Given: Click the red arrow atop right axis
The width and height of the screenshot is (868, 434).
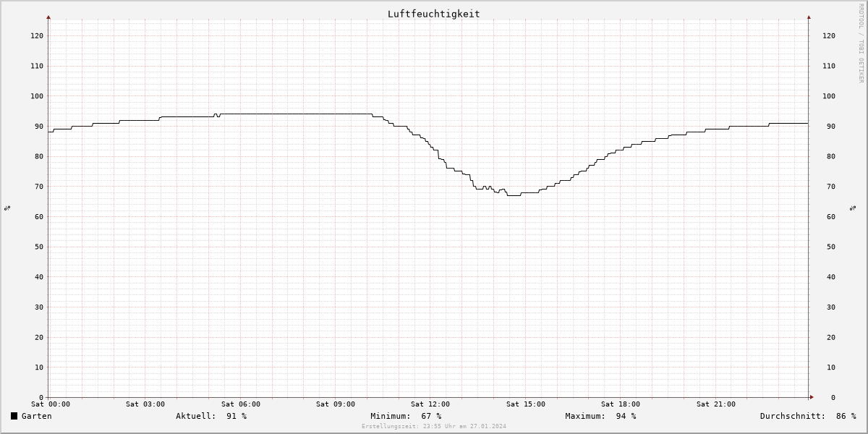Looking at the screenshot, I should pyautogui.click(x=809, y=16).
